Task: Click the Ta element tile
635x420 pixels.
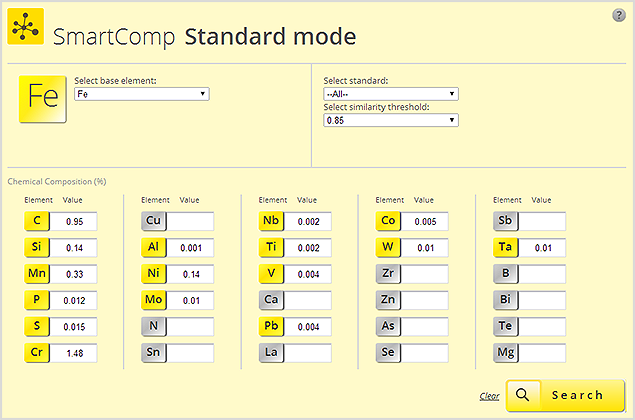Action: 505,247
